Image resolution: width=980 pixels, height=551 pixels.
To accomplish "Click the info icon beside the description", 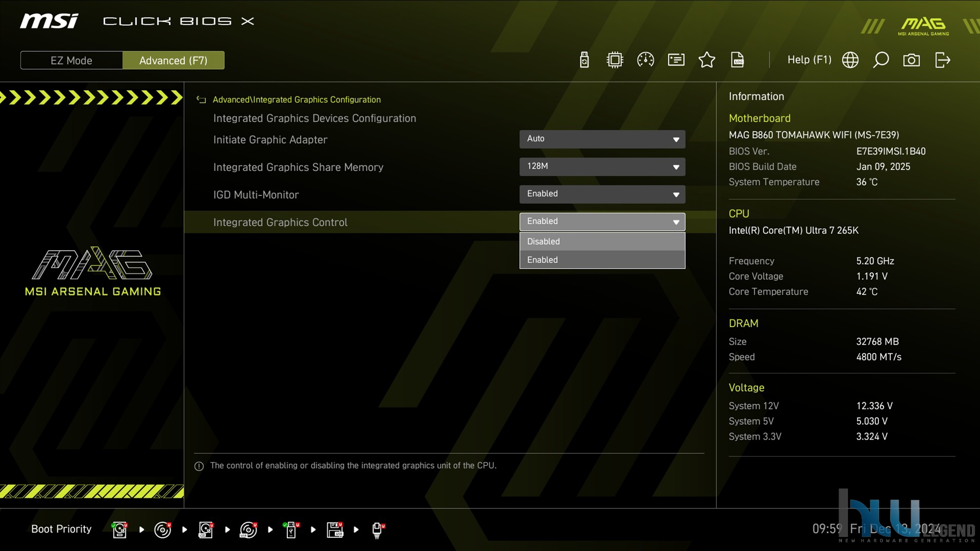I will (199, 466).
